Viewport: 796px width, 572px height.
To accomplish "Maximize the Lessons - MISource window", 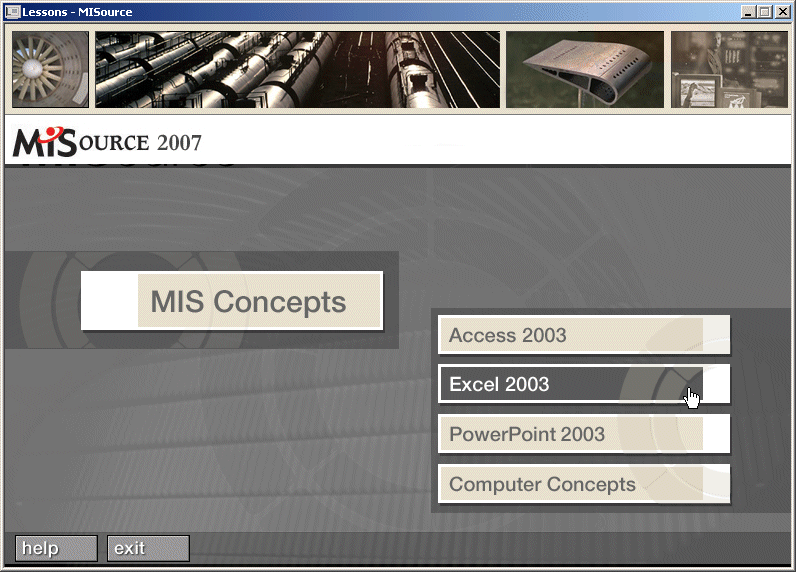I will click(765, 12).
